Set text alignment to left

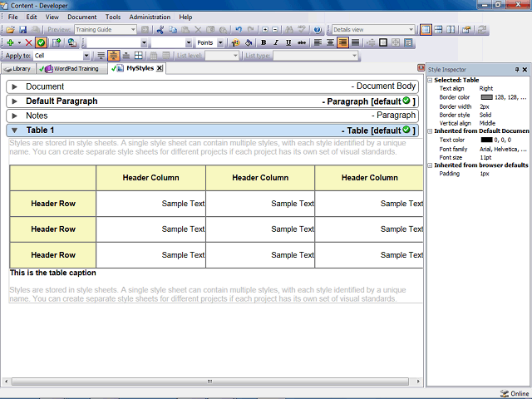tap(318, 42)
